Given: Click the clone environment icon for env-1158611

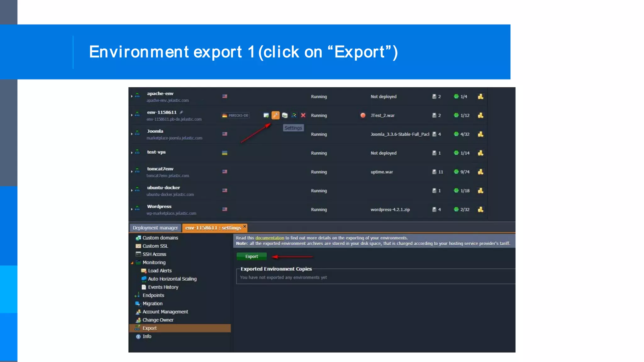Looking at the screenshot, I should pos(285,115).
